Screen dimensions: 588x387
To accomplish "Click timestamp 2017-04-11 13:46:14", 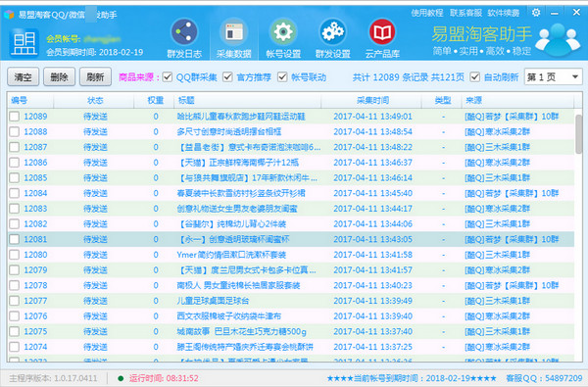I will coord(372,177).
